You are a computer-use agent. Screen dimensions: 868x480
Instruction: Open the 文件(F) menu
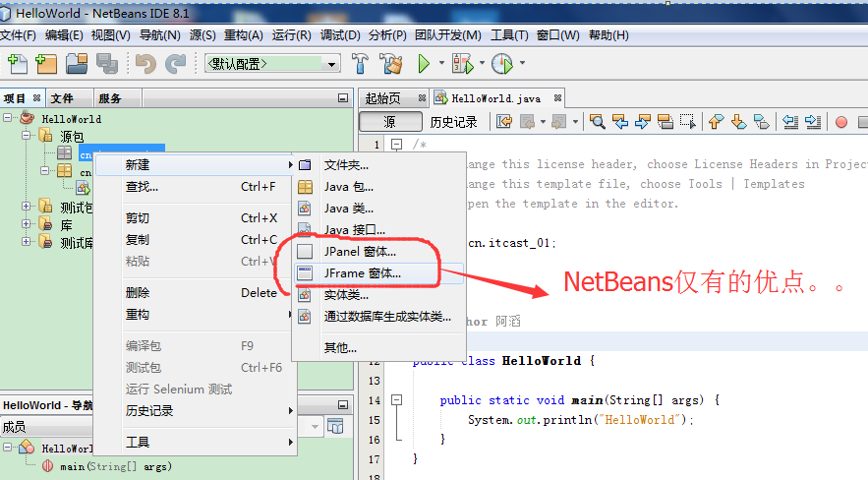pos(18,35)
